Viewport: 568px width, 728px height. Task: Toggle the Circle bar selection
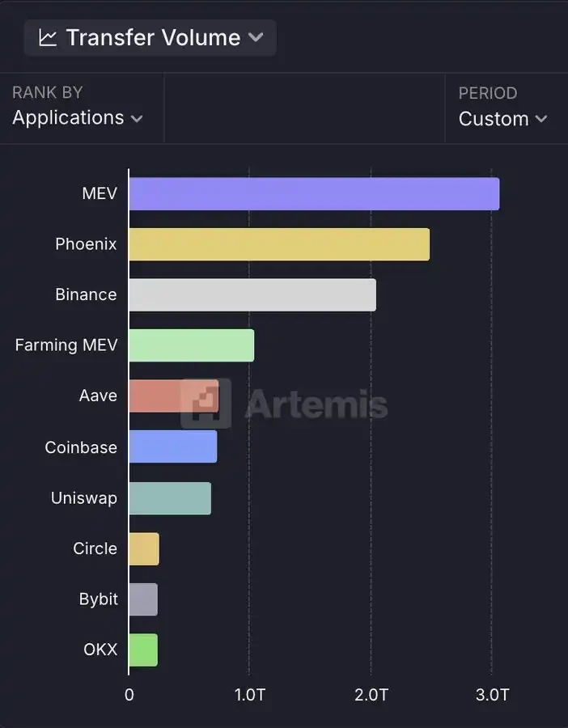tap(143, 548)
